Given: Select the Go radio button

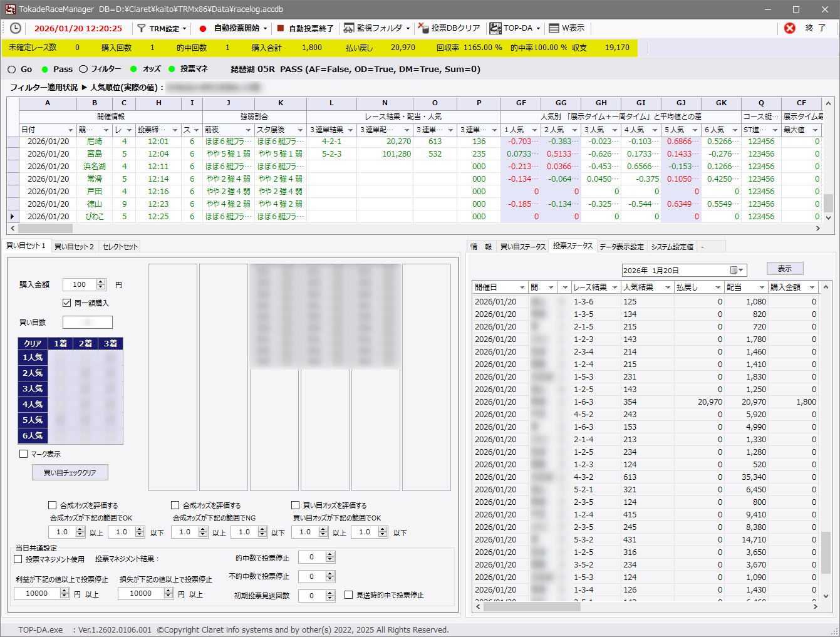Looking at the screenshot, I should point(12,70).
